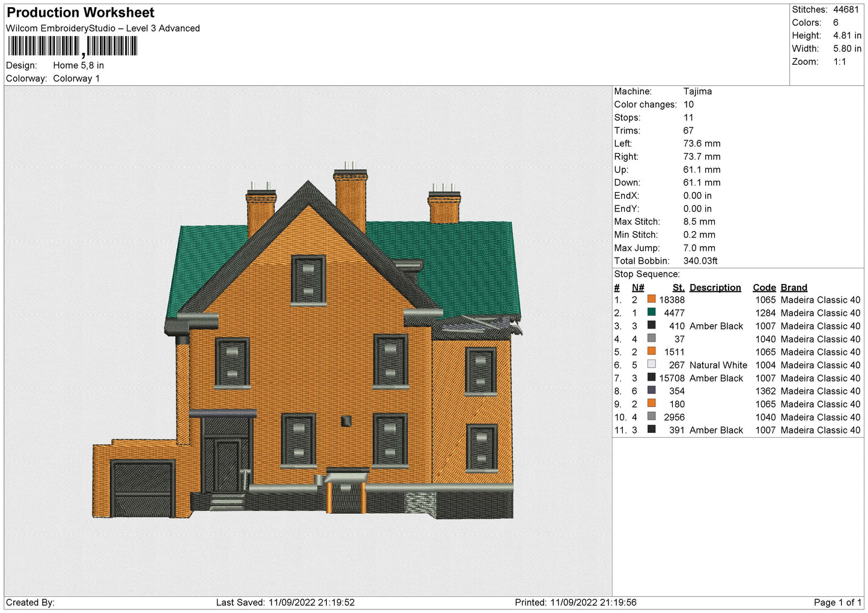Click the Description column header
This screenshot has height=613, width=868.
[715, 288]
